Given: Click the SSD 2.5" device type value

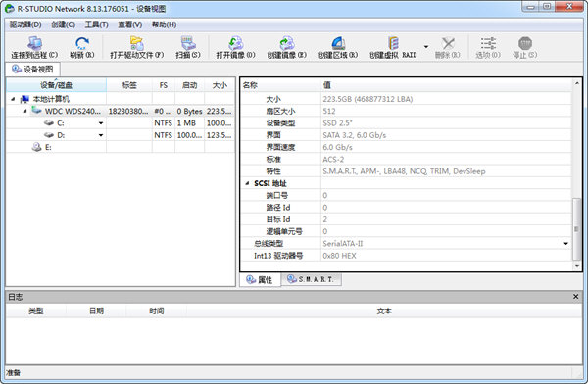Looking at the screenshot, I should click(x=337, y=123).
